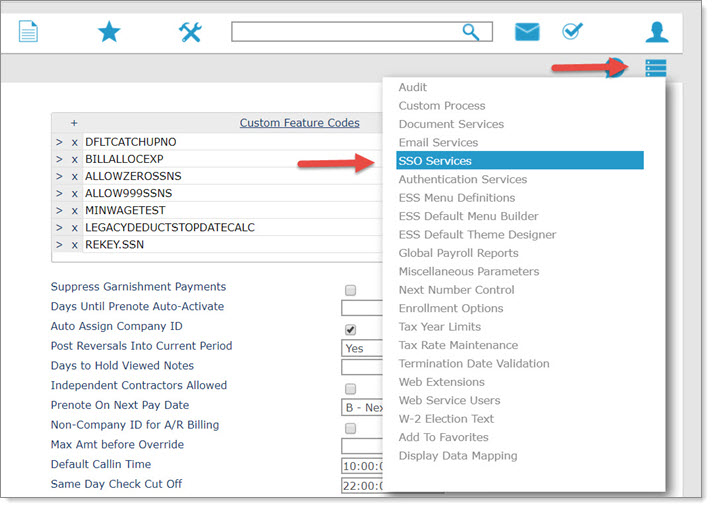
Task: Click the Custom Feature Codes header link
Action: coord(299,123)
